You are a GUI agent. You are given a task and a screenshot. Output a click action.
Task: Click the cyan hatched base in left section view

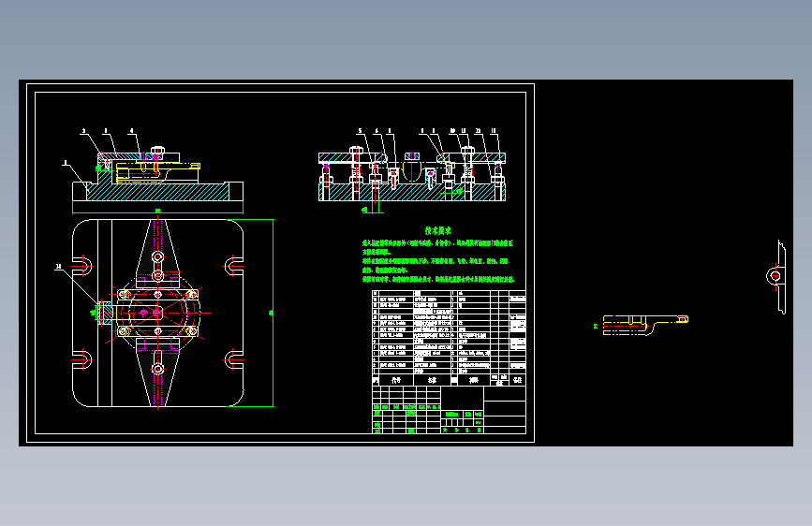coord(157,192)
